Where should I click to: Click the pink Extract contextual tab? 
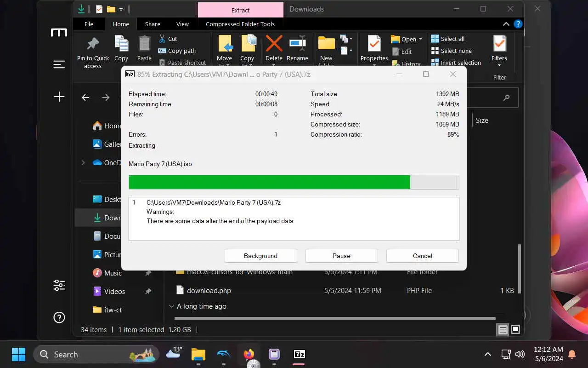(241, 10)
